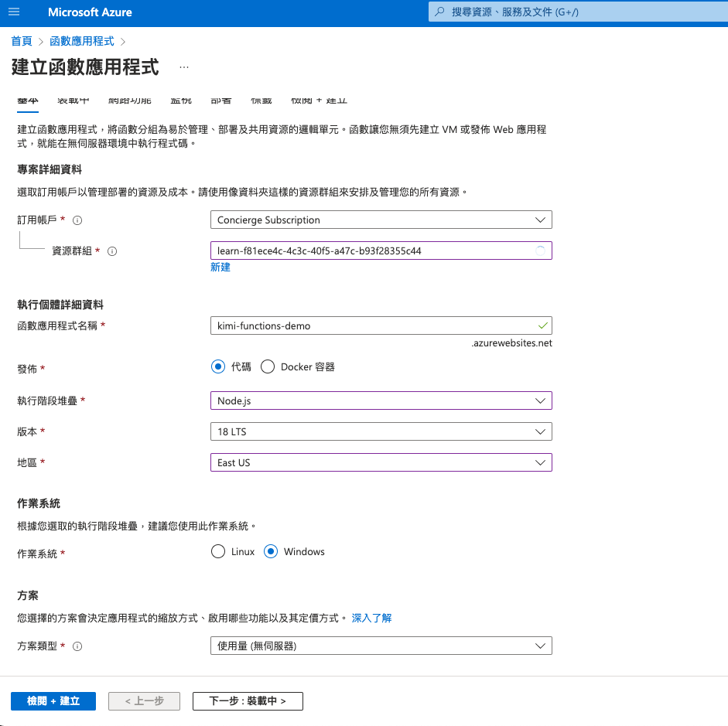Click the Microsoft Azure logo text
Image resolution: width=728 pixels, height=726 pixels.
click(x=90, y=12)
